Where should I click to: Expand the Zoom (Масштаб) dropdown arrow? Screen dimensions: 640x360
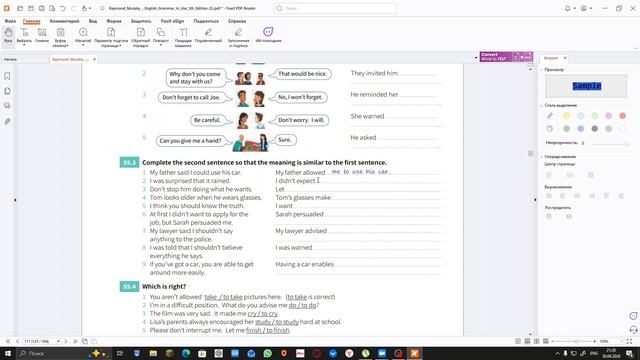click(x=83, y=45)
